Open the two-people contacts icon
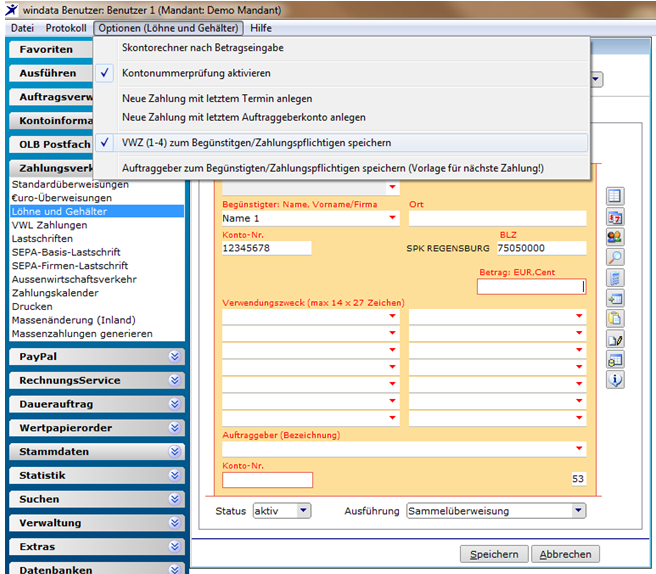 [615, 237]
